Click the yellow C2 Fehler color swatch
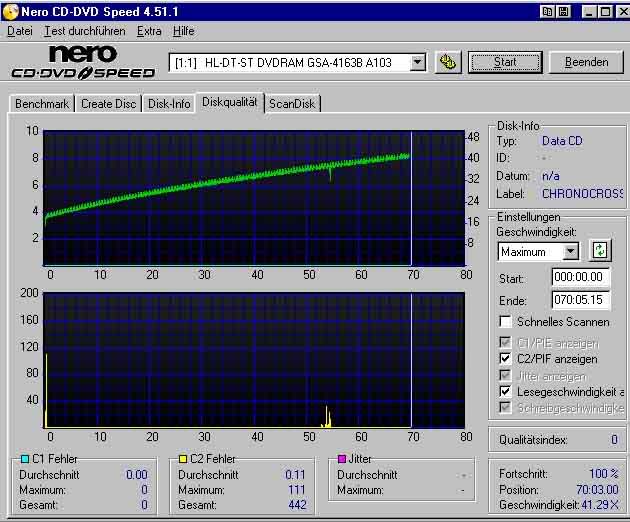The width and height of the screenshot is (630, 522). point(183,459)
